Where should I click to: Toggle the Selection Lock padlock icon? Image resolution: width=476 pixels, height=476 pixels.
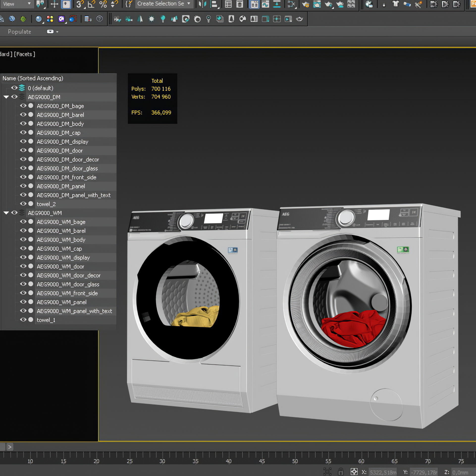click(x=341, y=472)
